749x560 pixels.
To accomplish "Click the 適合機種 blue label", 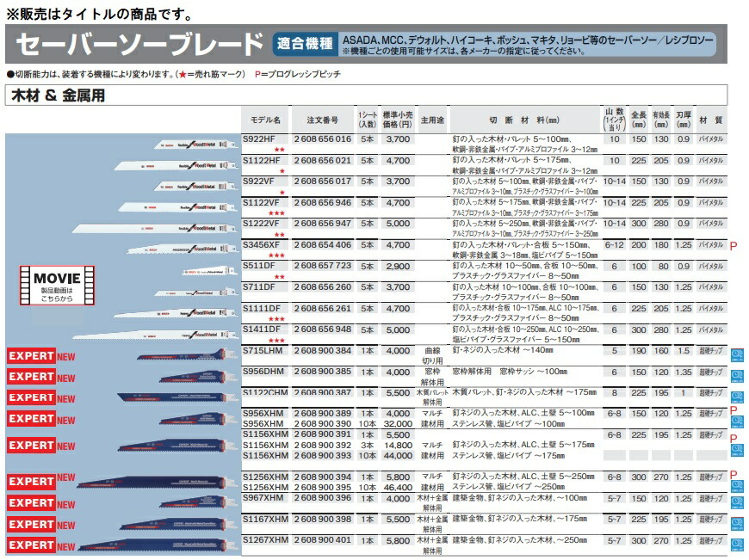I will [305, 44].
